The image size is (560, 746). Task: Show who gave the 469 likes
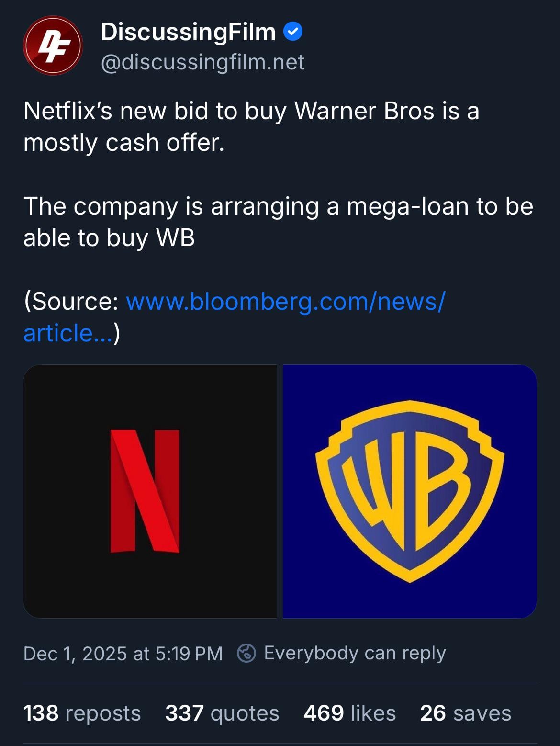(x=349, y=713)
